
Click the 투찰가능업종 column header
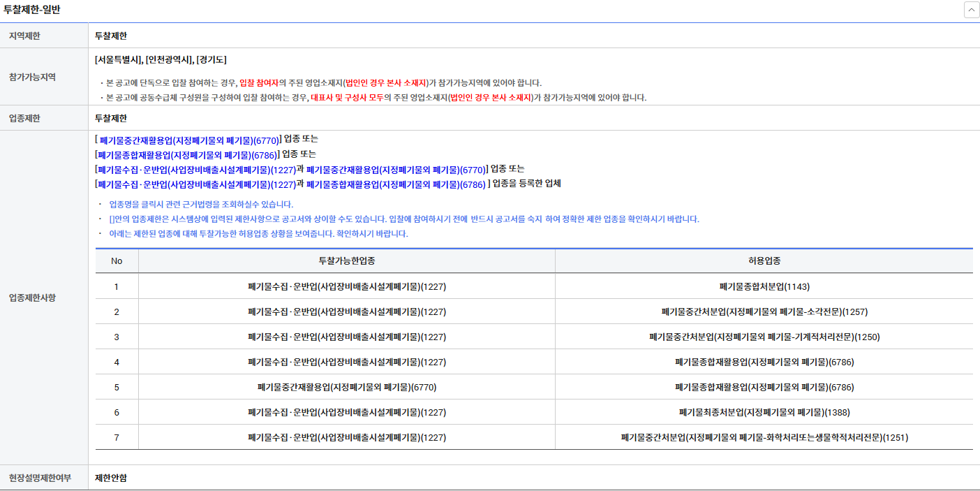346,261
